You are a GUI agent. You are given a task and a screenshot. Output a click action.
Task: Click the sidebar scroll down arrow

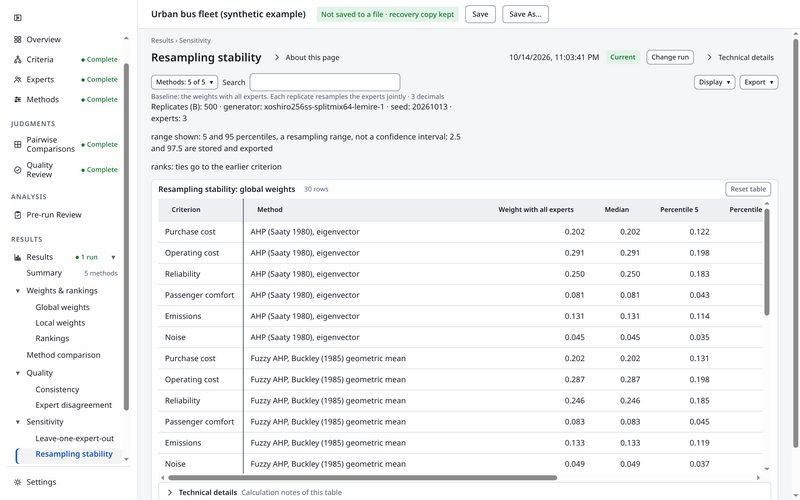(x=126, y=459)
